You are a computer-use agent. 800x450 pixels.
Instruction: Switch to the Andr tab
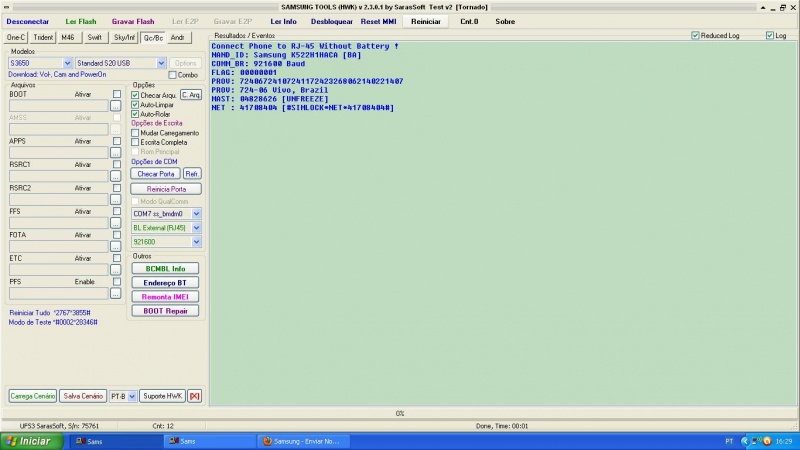(178, 38)
